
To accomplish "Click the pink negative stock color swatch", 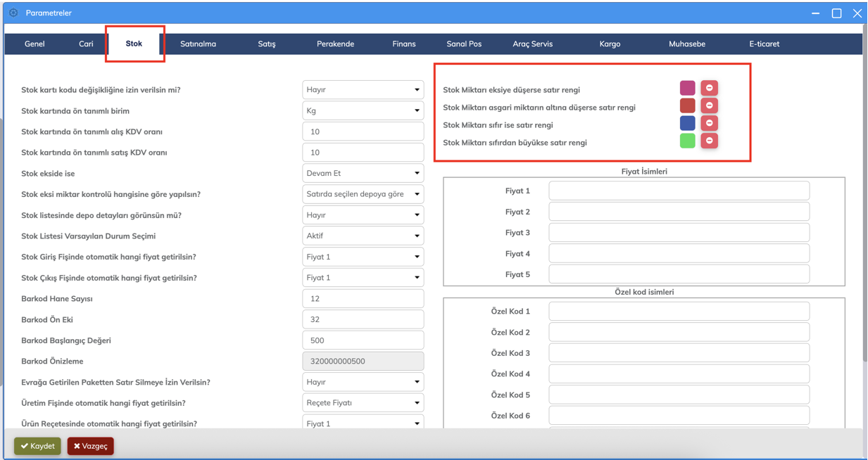I will tap(687, 88).
